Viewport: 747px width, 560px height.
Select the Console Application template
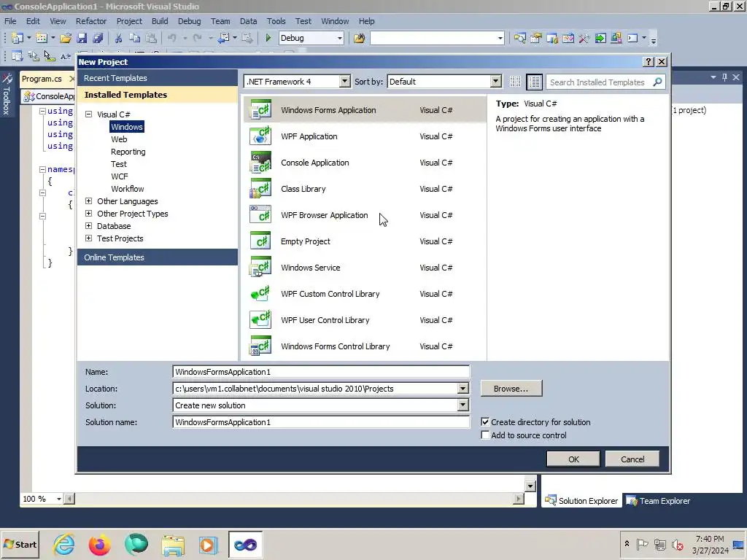pos(365,163)
